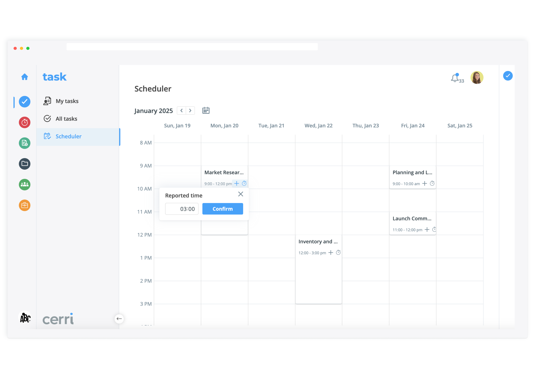Click timer icon on Inventory task

tap(338, 252)
